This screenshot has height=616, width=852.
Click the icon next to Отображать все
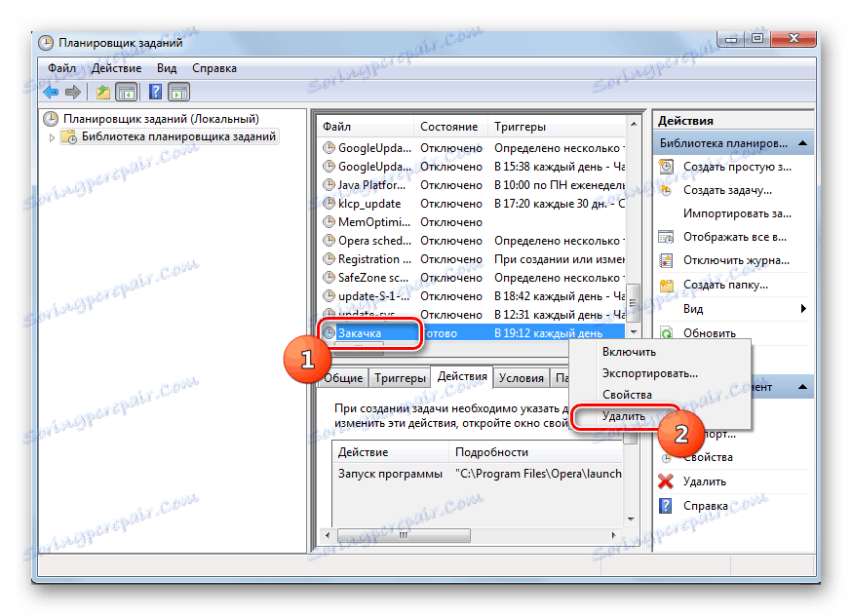pyautogui.click(x=666, y=237)
